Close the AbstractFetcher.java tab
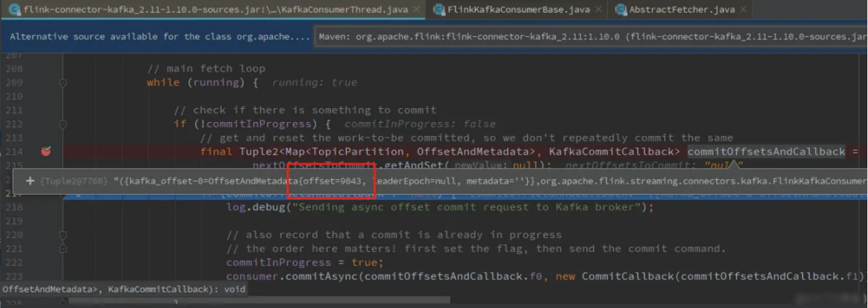 click(743, 10)
